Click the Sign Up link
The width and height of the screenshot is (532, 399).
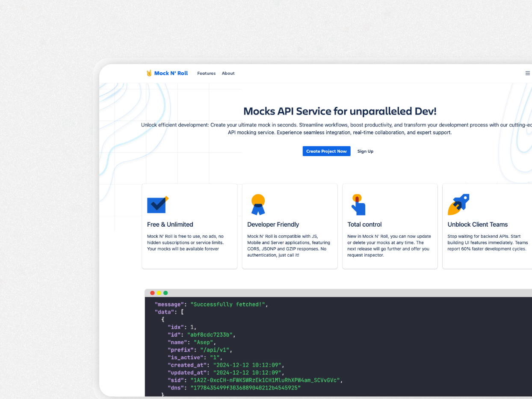365,151
